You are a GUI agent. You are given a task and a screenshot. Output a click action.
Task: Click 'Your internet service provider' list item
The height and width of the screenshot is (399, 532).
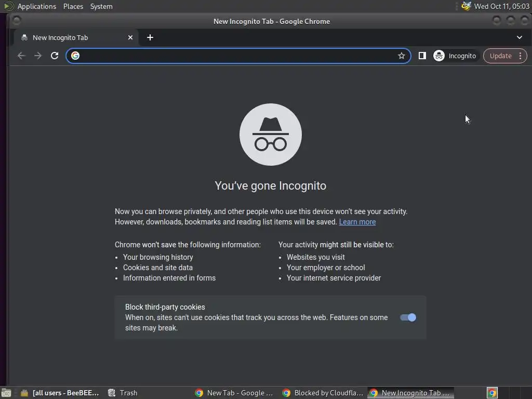[x=334, y=278]
